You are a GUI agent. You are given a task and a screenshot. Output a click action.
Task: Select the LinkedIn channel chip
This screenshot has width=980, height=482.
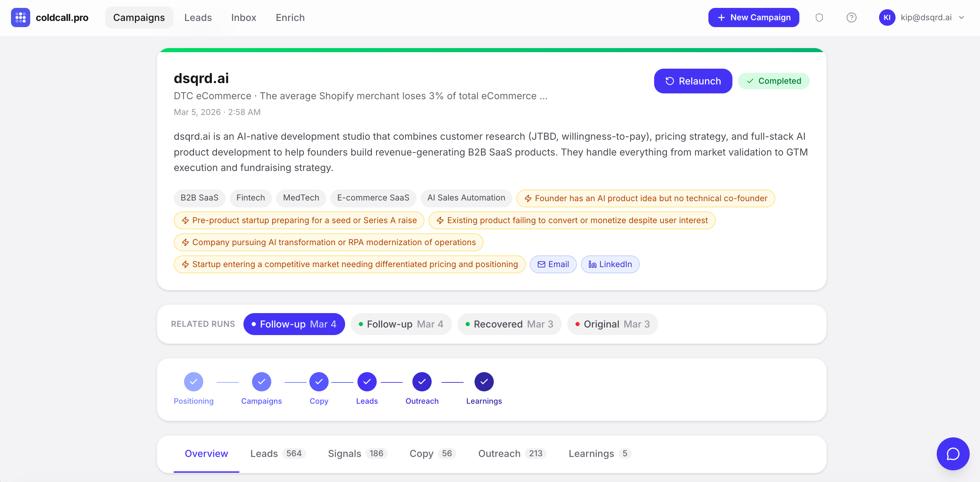[610, 264]
